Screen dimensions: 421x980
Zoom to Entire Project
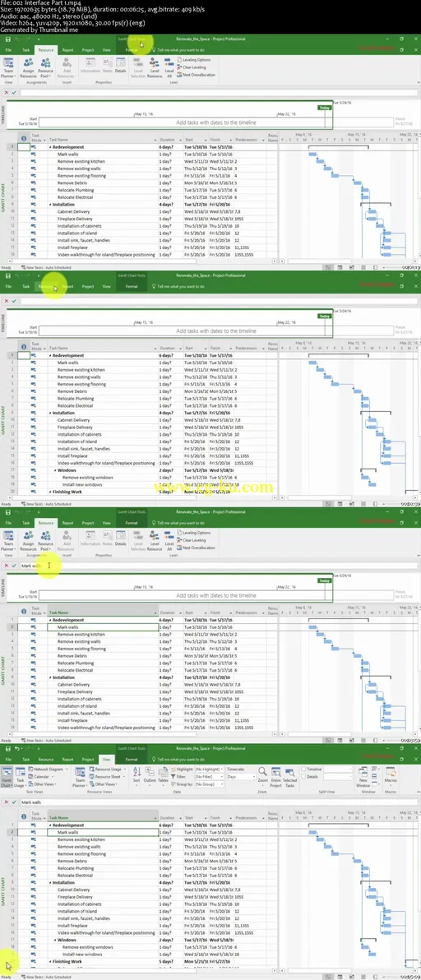click(x=275, y=775)
